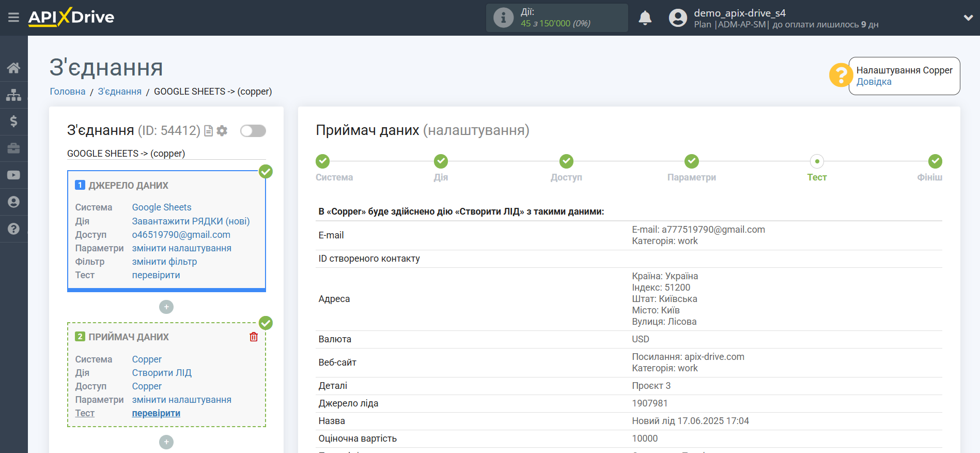The image size is (980, 453).
Task: Open notifications bell
Action: pos(645,18)
